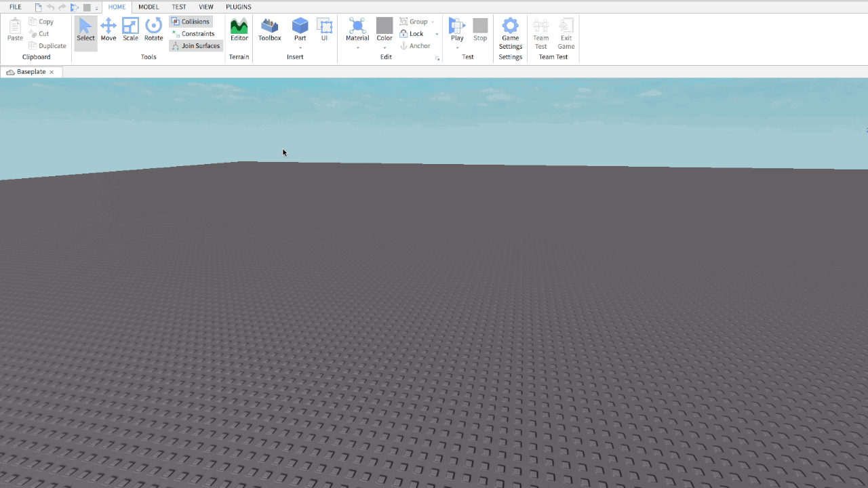The width and height of the screenshot is (868, 488).
Task: Start a Team Test session
Action: click(540, 34)
